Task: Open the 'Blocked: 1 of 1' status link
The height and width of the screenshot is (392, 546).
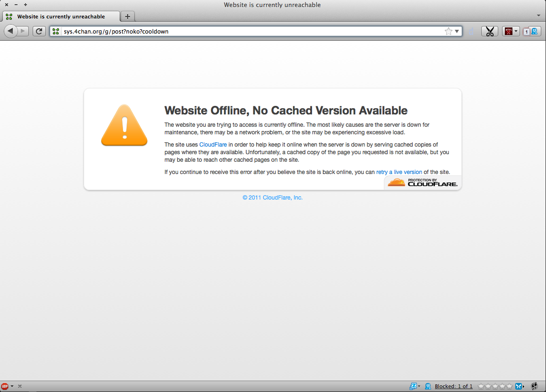Action: tap(453, 386)
